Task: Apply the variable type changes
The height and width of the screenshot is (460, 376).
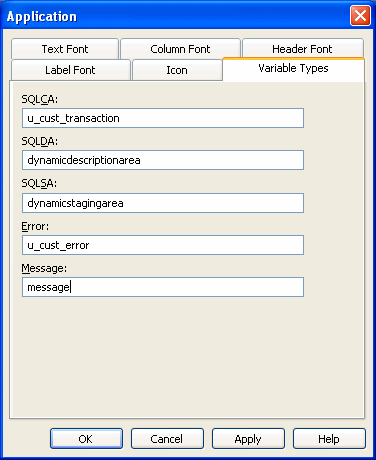Action: click(248, 439)
